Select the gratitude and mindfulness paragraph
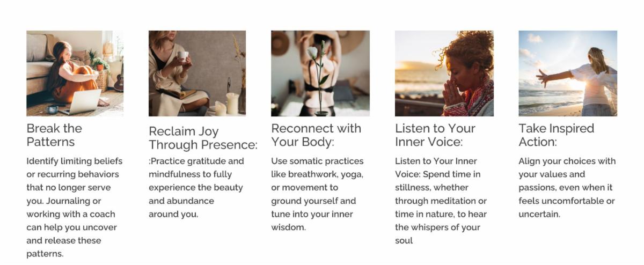 coord(196,187)
